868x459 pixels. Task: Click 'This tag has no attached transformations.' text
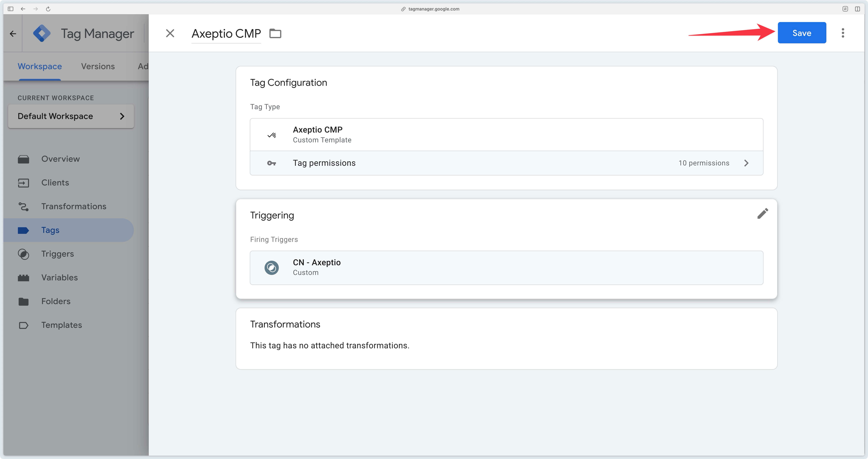pyautogui.click(x=330, y=345)
